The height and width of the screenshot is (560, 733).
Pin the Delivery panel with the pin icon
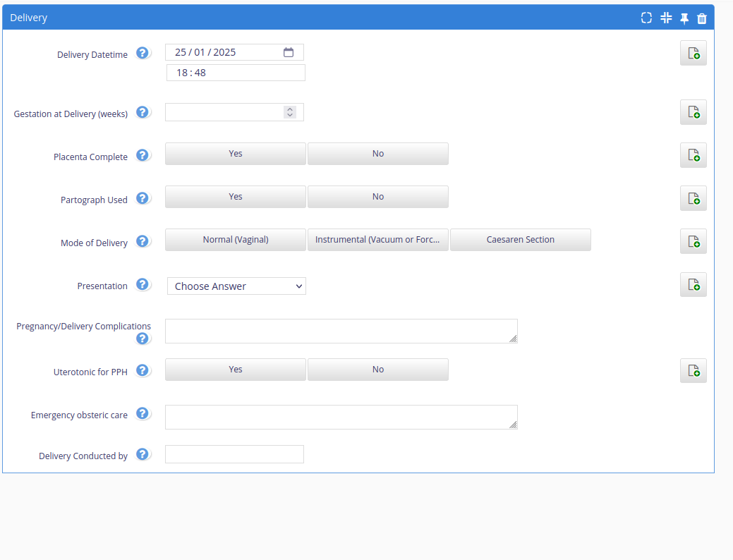[x=684, y=18]
